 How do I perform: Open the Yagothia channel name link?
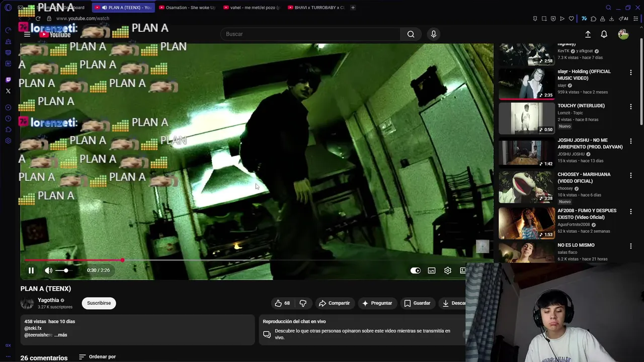[x=48, y=300]
